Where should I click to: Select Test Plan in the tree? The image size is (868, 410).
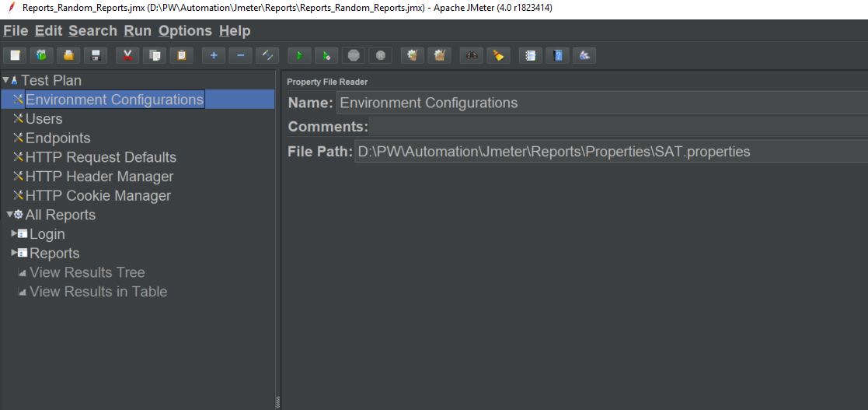click(51, 80)
